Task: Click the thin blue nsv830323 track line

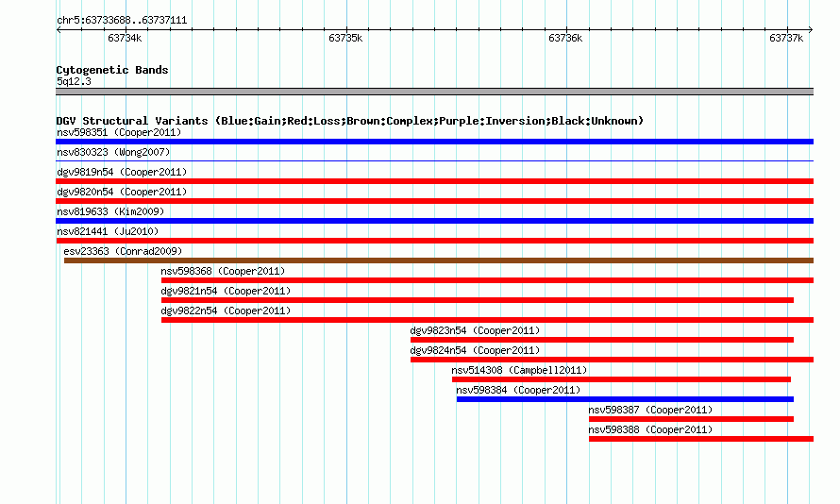Action: [x=434, y=160]
